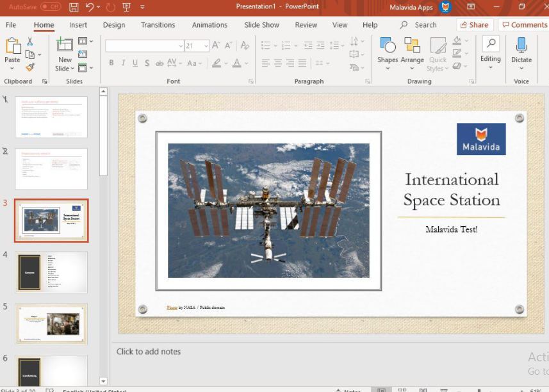Open the Animations tab
The image size is (549, 392).
tap(209, 25)
